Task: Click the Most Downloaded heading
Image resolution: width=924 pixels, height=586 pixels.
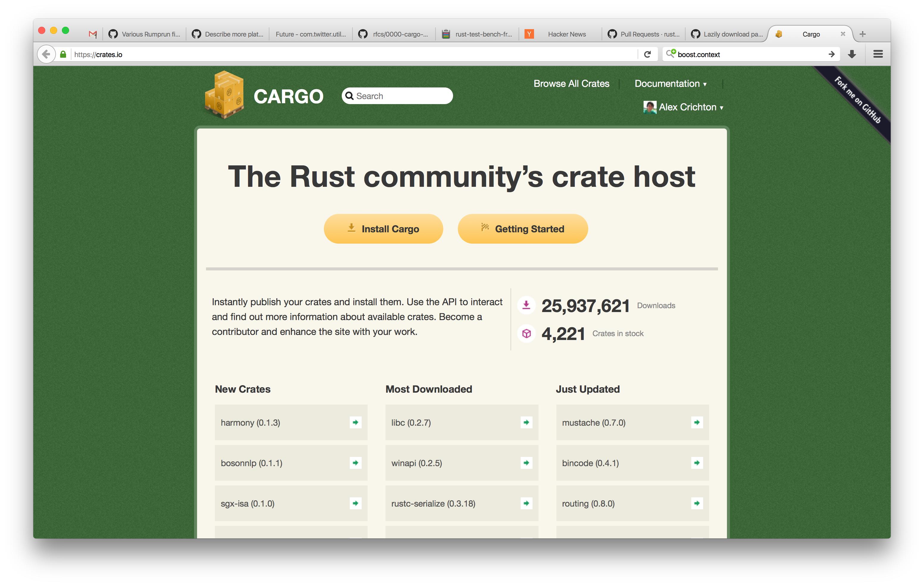Action: click(429, 389)
